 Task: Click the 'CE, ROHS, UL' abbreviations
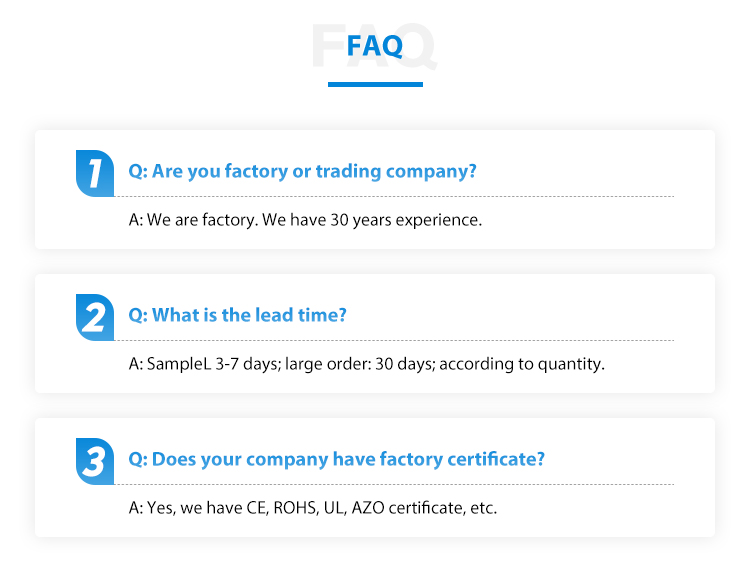[x=295, y=507]
